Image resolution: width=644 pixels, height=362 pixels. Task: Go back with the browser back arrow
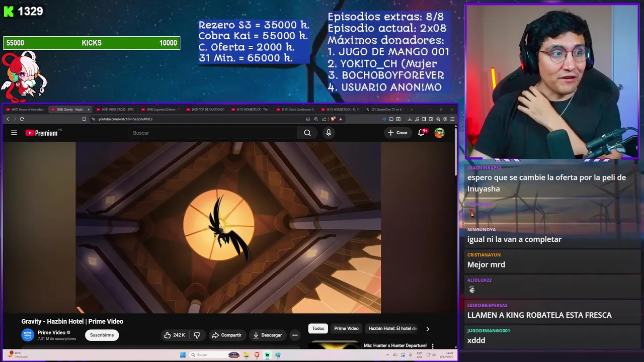click(8, 119)
